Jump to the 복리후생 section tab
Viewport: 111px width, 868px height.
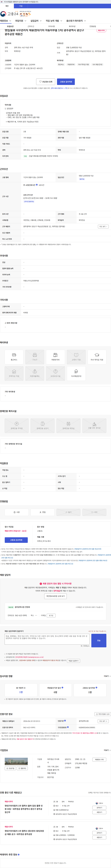(x=72, y=26)
